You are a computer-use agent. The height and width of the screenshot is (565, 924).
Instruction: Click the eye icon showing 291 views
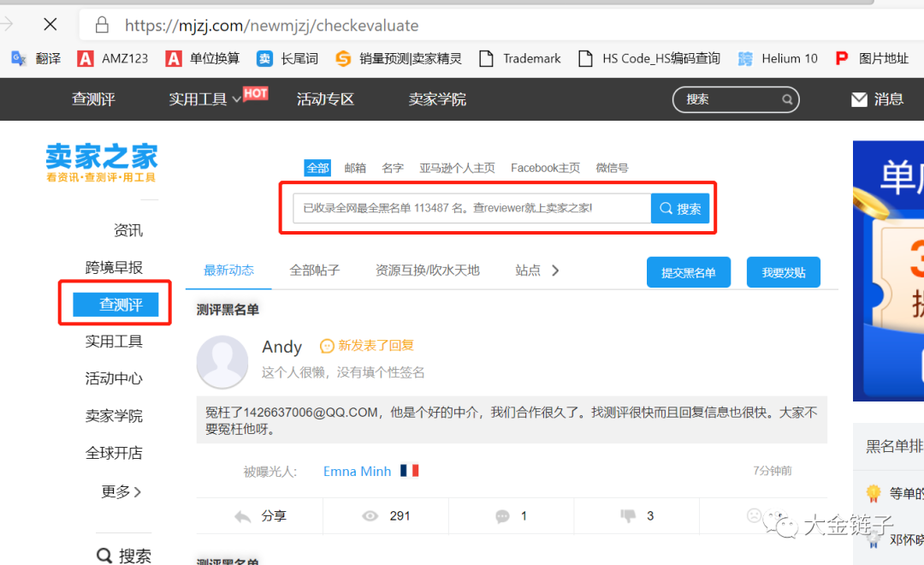[x=370, y=515]
